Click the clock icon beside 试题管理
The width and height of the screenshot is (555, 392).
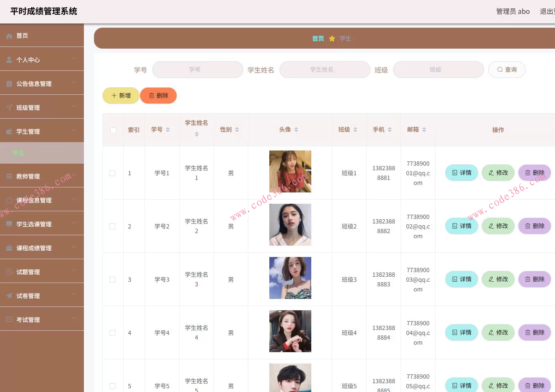(10, 271)
